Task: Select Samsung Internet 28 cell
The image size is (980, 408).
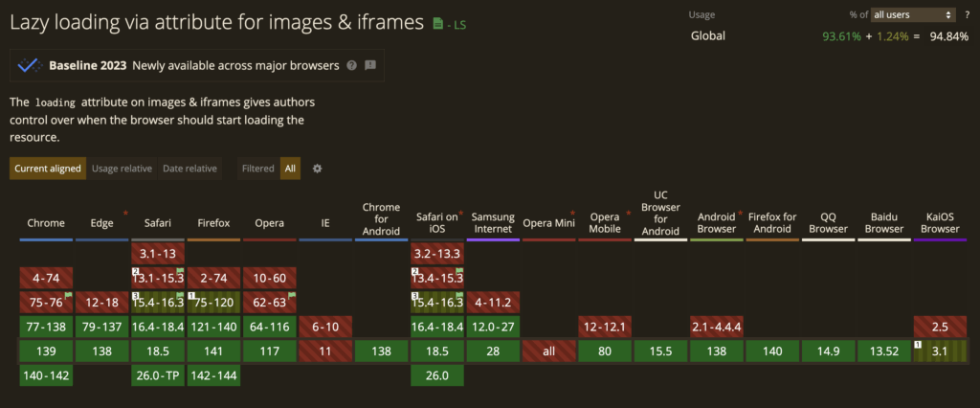Action: pyautogui.click(x=493, y=351)
